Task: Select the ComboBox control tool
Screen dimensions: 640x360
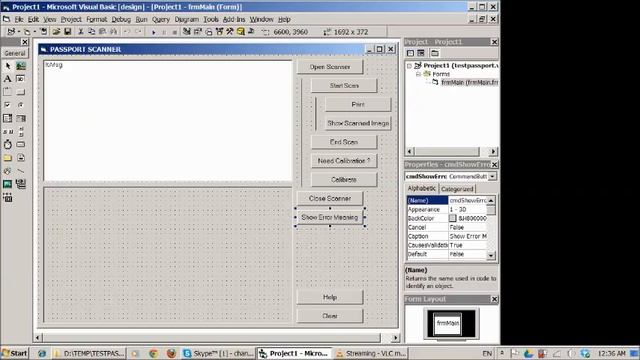Action: [8, 118]
